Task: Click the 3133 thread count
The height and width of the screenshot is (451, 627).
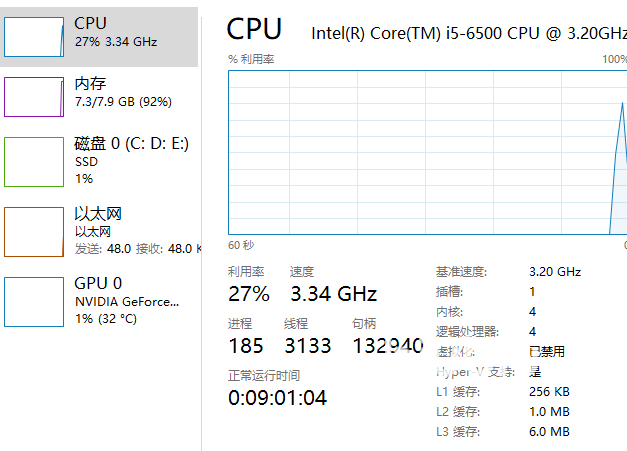Action: coord(308,347)
